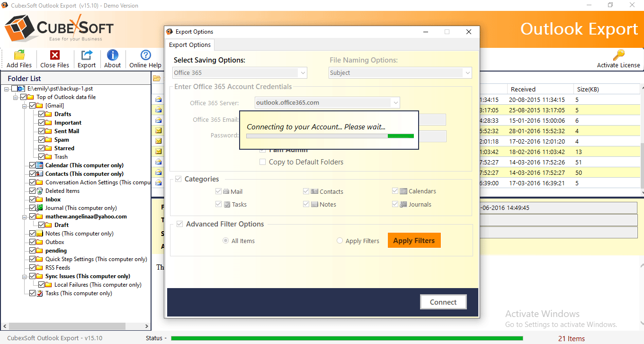The width and height of the screenshot is (644, 344).
Task: Click the Tasks folder icon in tree
Action: pos(40,293)
